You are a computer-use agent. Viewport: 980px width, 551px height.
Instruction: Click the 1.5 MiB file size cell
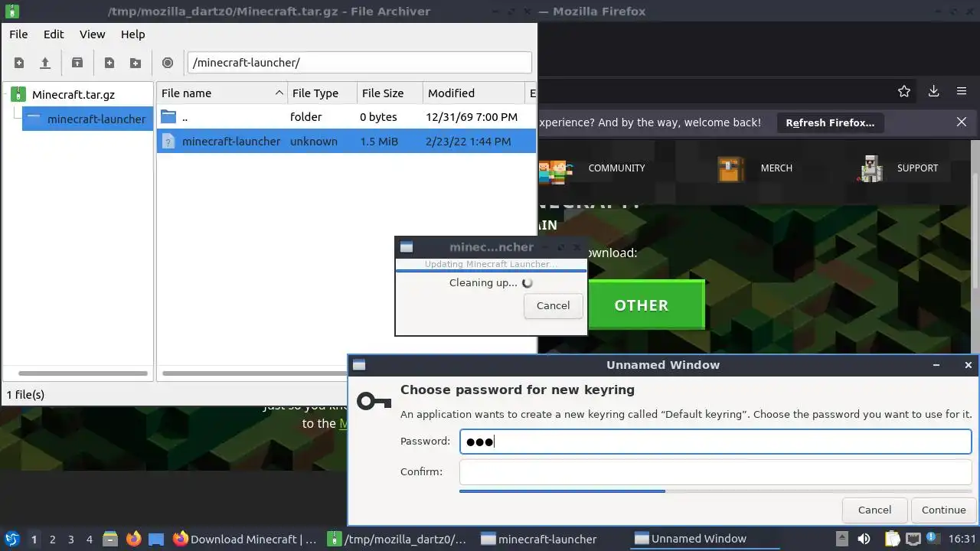tap(379, 142)
